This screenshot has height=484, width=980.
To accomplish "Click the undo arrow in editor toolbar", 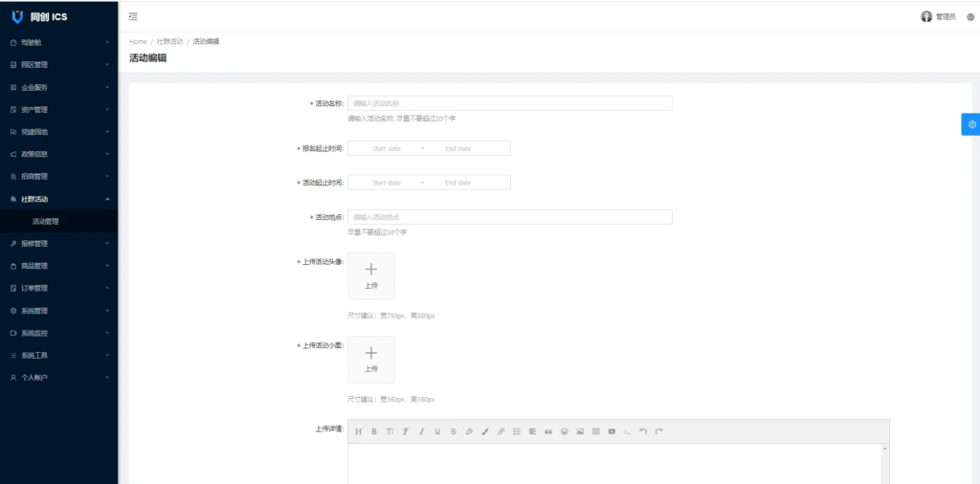I will 643,431.
